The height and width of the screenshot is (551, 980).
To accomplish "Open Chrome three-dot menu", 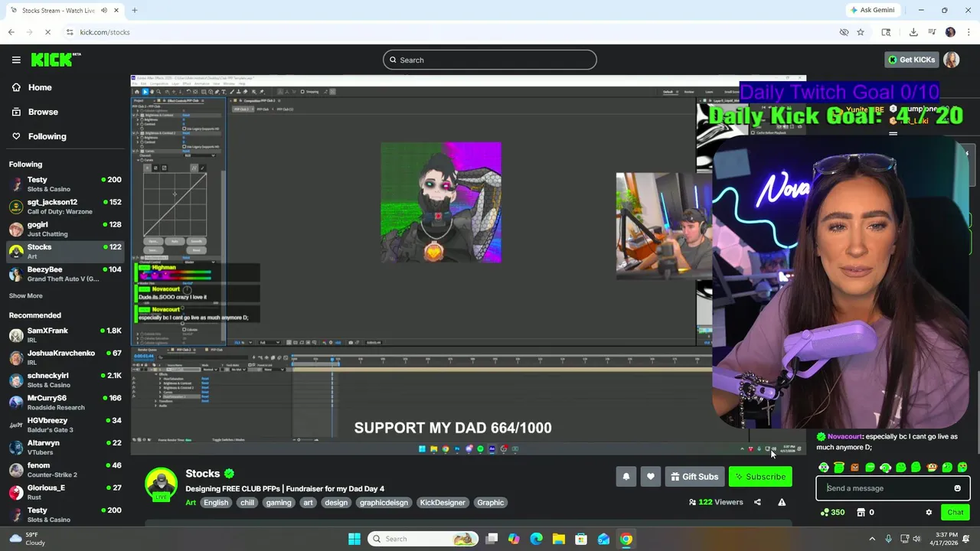I will coord(969,32).
